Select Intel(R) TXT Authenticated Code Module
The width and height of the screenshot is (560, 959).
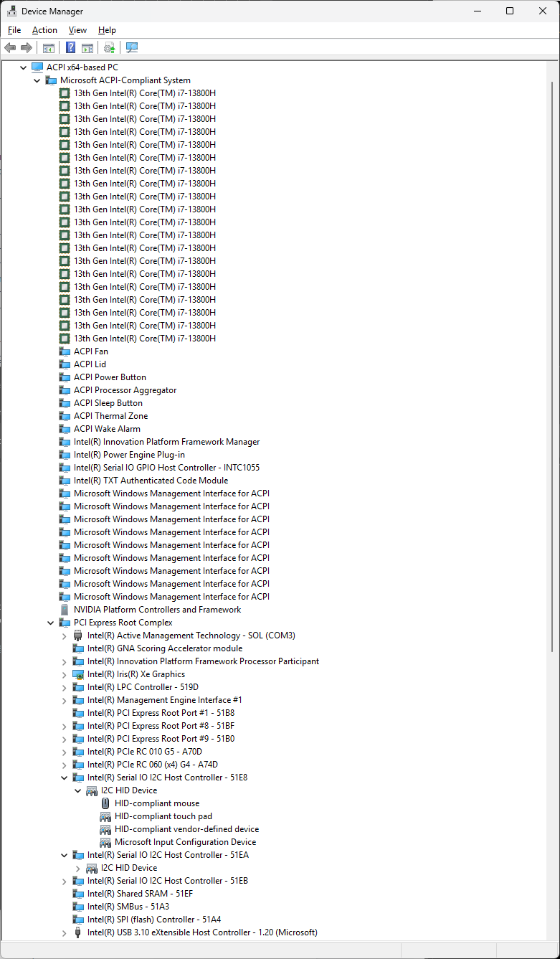coord(151,481)
